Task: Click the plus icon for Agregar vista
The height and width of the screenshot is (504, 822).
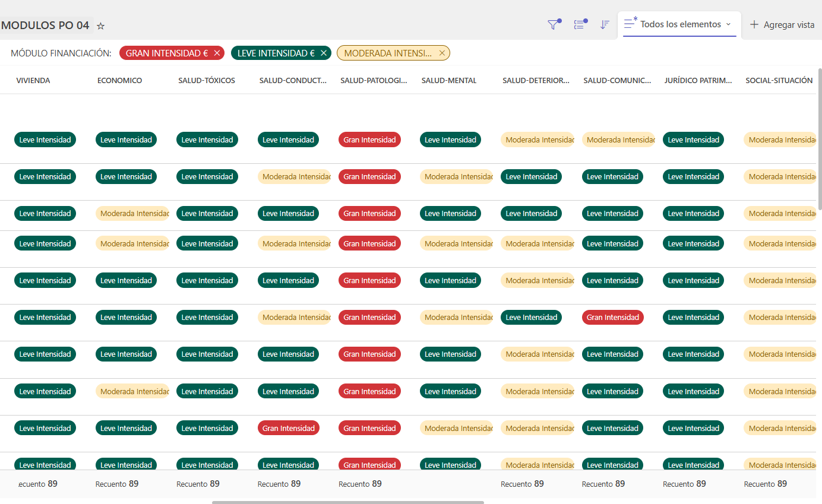Action: 754,24
